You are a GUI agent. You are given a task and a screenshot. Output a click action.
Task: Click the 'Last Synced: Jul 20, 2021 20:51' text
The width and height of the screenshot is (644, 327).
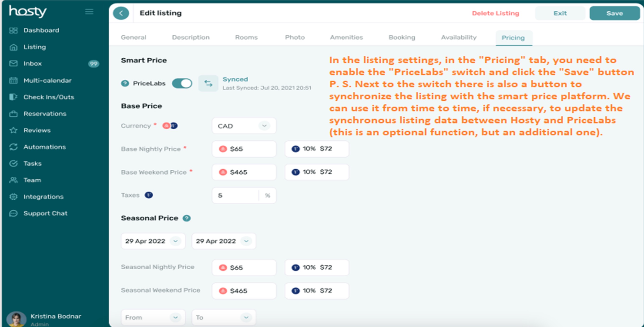tap(267, 88)
